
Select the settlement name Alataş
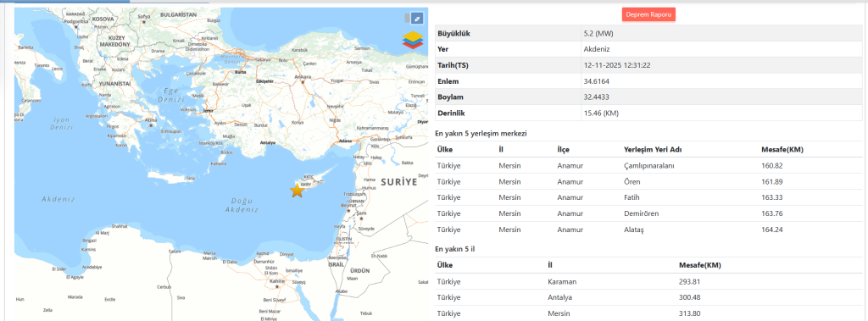634,230
